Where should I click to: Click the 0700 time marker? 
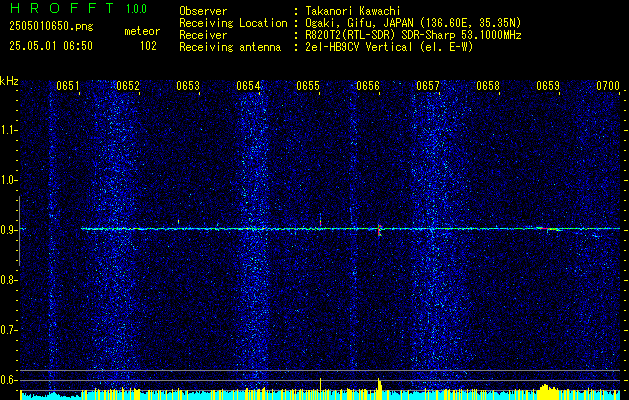pos(608,86)
